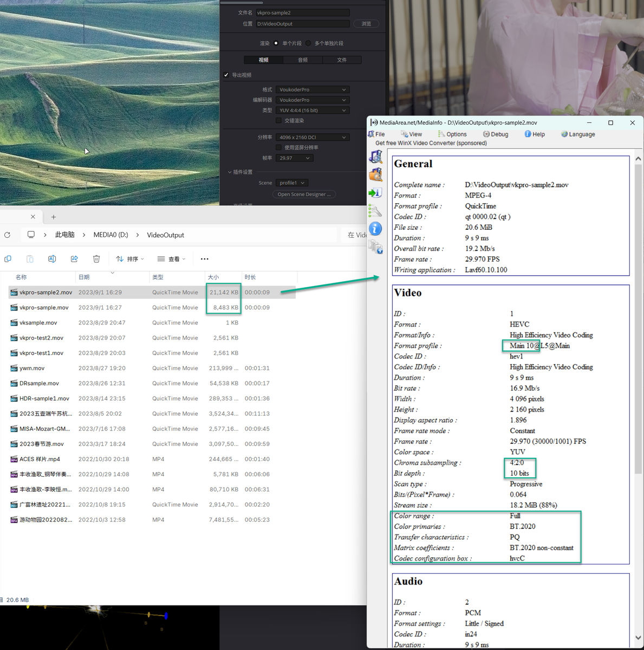Click the MediaInfo export sidebar icon
The width and height of the screenshot is (644, 650).
pos(375,193)
